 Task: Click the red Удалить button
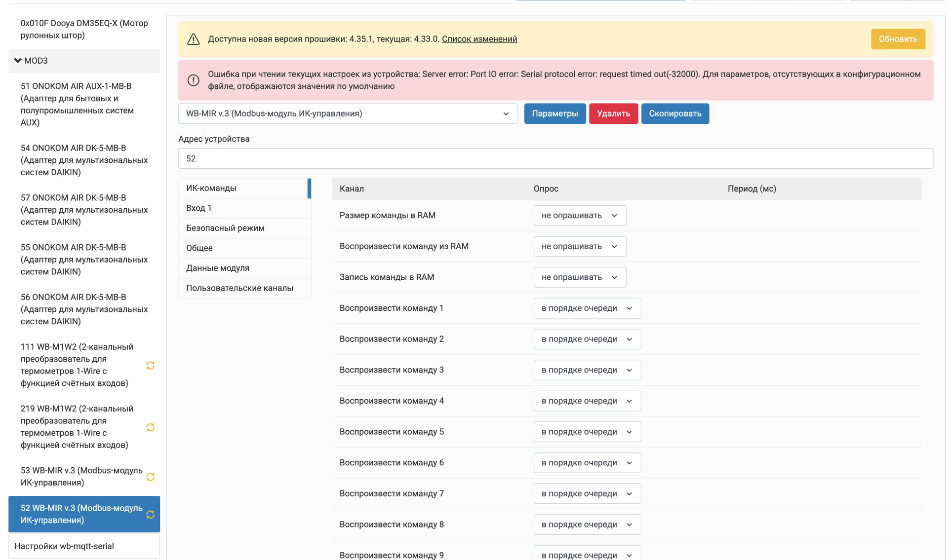[x=613, y=113]
